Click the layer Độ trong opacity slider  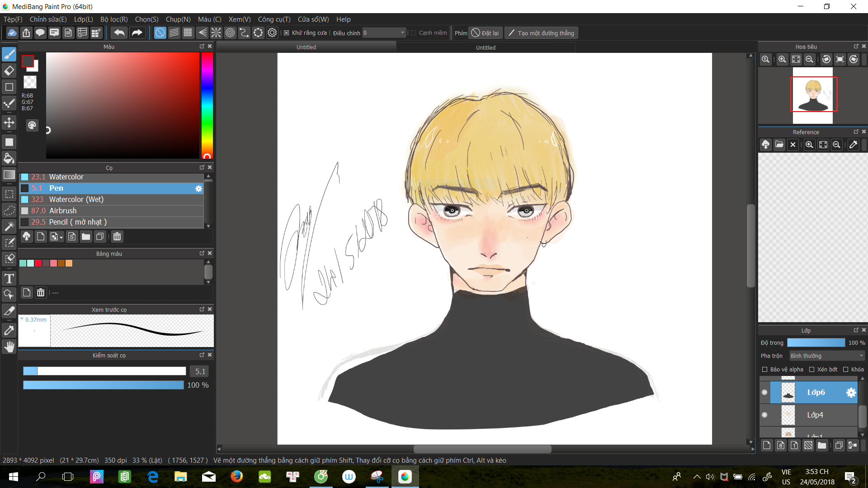pos(816,343)
